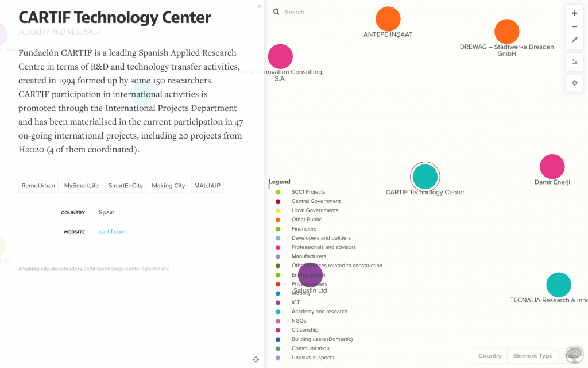
Task: Click the Making City tag
Action: click(x=168, y=186)
